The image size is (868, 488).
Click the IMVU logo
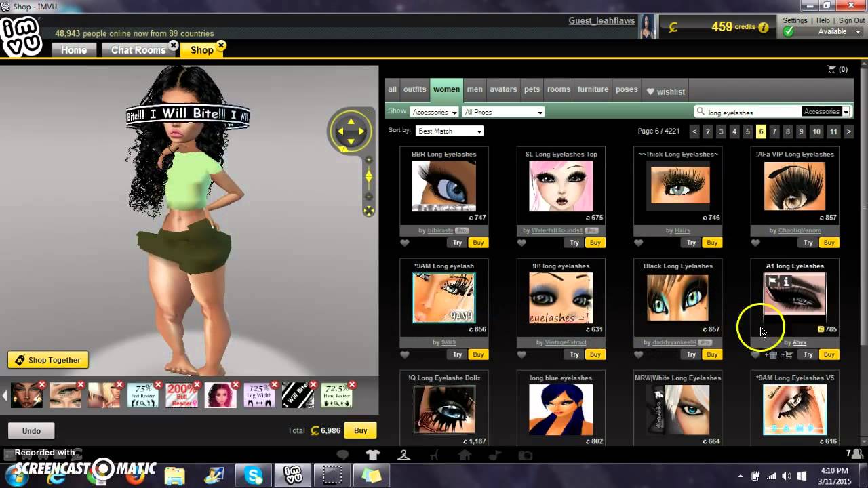pos(21,35)
